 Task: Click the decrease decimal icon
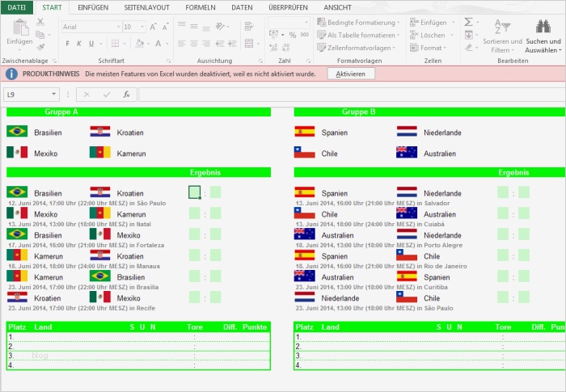[x=285, y=48]
